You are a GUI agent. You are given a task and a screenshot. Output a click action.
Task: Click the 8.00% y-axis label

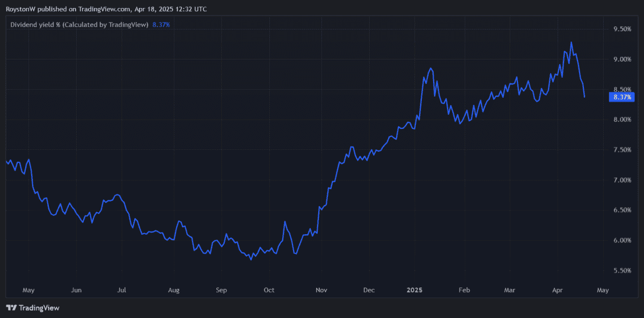(x=622, y=119)
